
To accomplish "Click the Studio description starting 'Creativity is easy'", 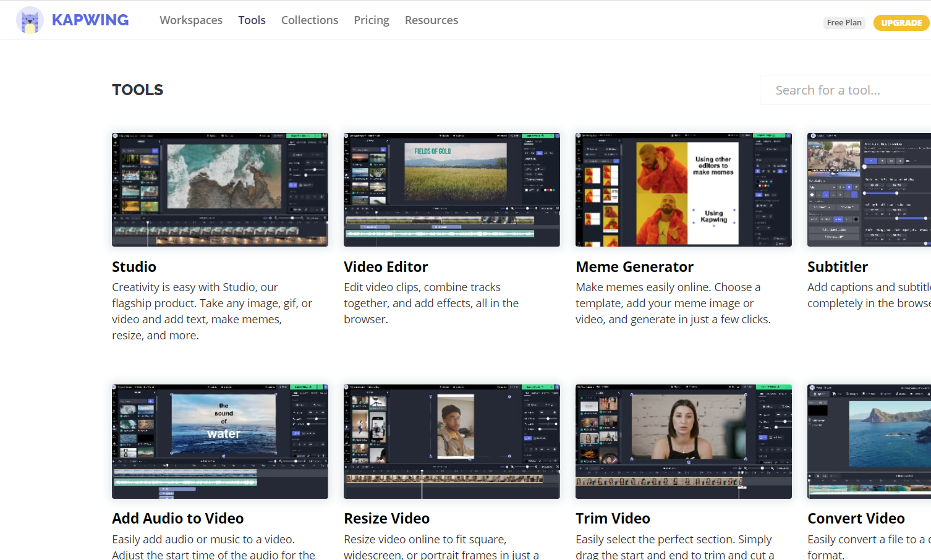I will [212, 312].
